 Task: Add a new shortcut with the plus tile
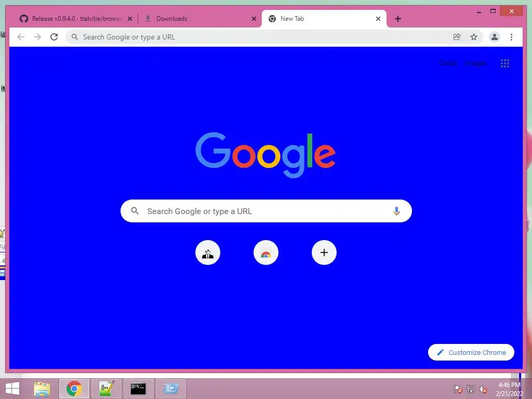tap(324, 252)
